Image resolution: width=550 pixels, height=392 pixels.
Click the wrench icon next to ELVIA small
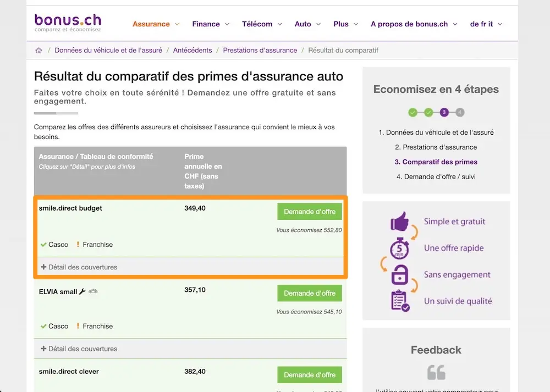(82, 291)
